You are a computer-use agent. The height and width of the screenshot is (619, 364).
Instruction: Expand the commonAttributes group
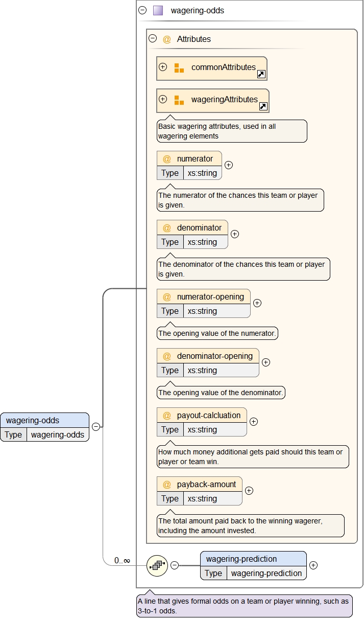[x=163, y=67]
